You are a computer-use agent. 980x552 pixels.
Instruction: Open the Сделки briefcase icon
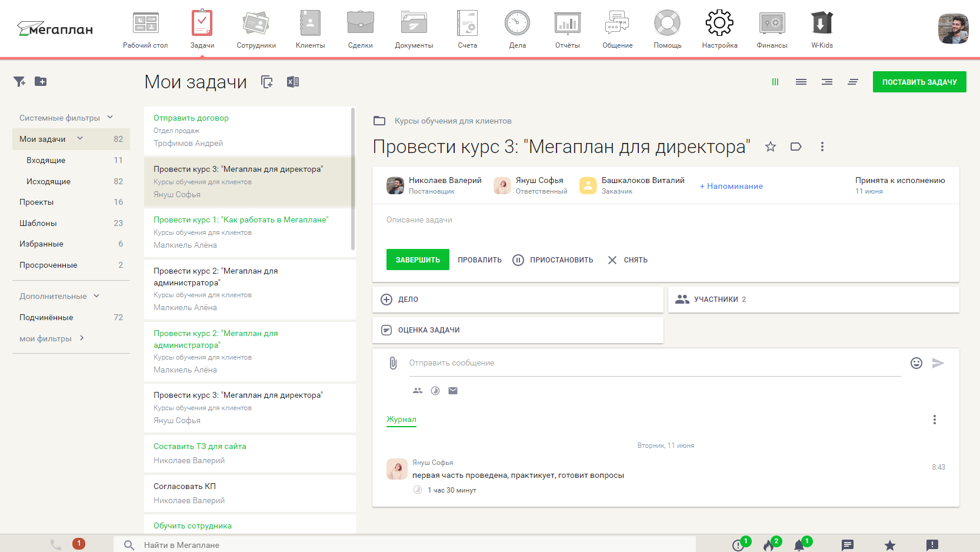tap(361, 24)
